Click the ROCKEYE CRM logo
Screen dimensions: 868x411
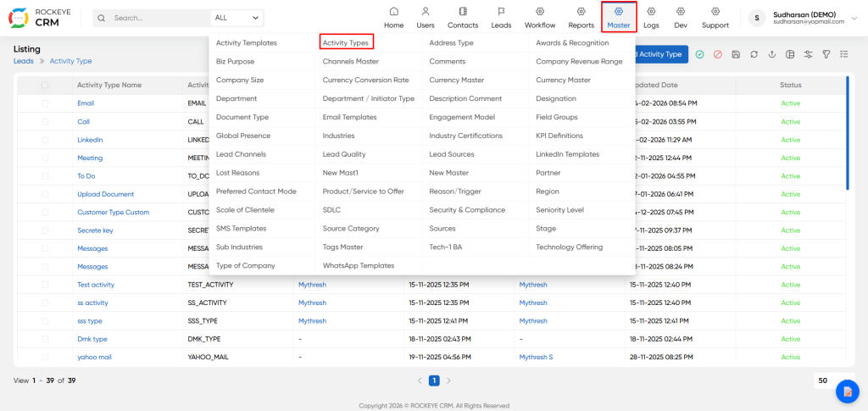coord(39,18)
